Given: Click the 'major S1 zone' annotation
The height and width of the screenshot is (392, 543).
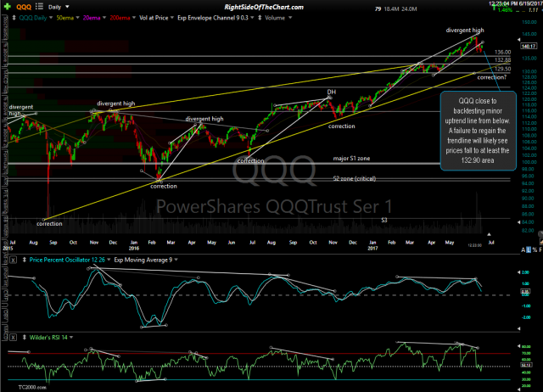Looking at the screenshot, I should point(351,159).
